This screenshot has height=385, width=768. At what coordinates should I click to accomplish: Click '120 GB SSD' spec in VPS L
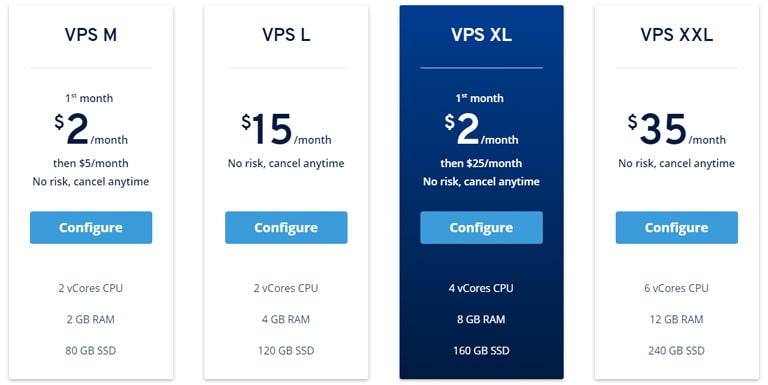tap(286, 351)
